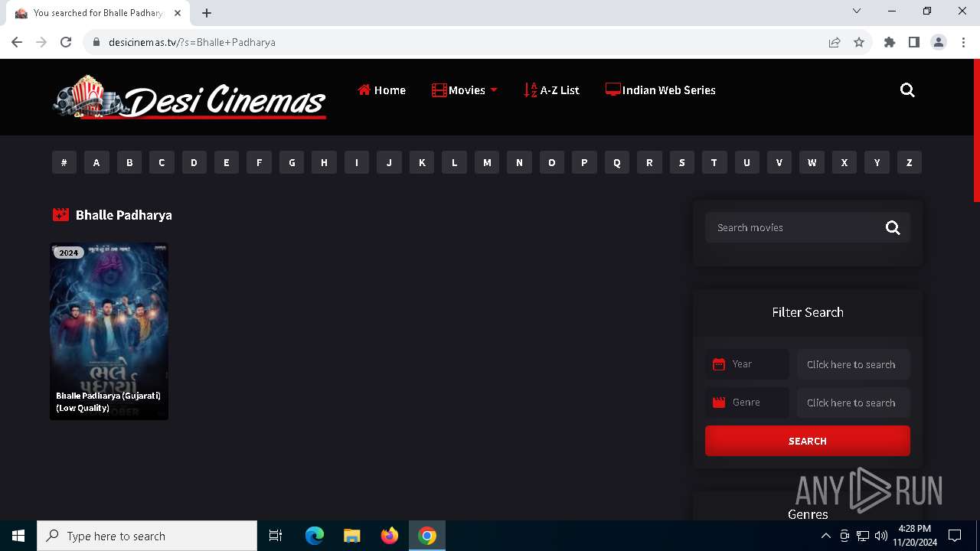Screen dimensions: 980x551
Task: Browse movies starting with Y
Action: coord(877,162)
